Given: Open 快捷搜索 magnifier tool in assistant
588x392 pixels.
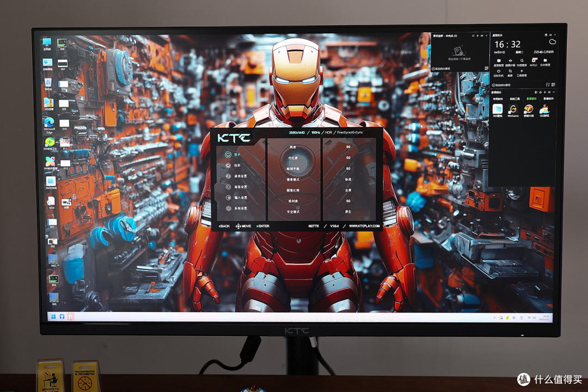Looking at the screenshot, I should point(522,62).
